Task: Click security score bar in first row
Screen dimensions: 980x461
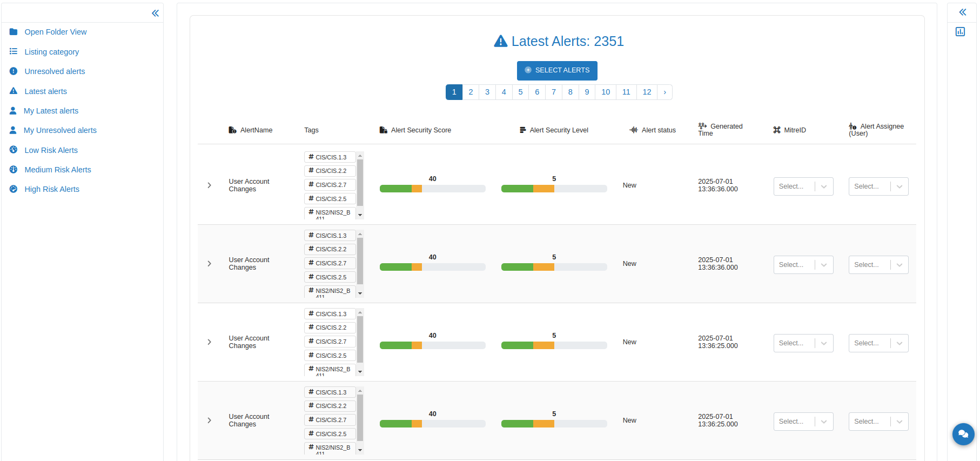Action: tap(432, 189)
